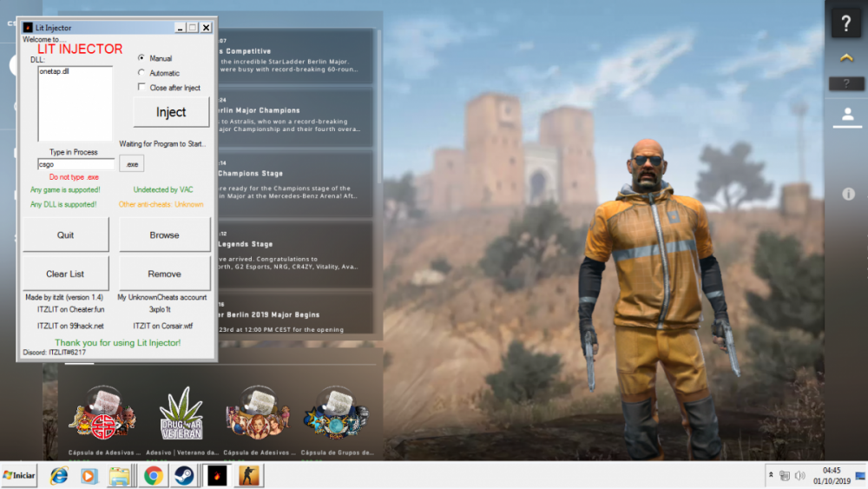This screenshot has width=868, height=489.
Task: Show hidden tray icons arrow
Action: coord(771,475)
